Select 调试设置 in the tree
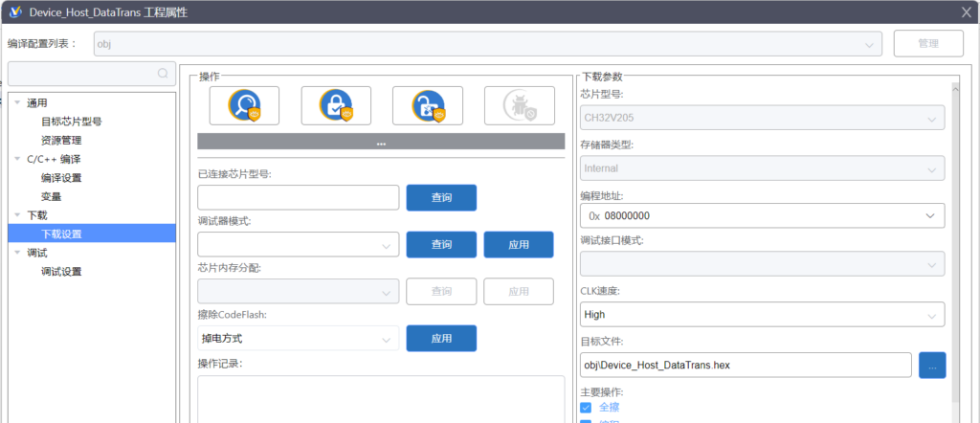Screen dimensions: 980x423 (x=61, y=272)
